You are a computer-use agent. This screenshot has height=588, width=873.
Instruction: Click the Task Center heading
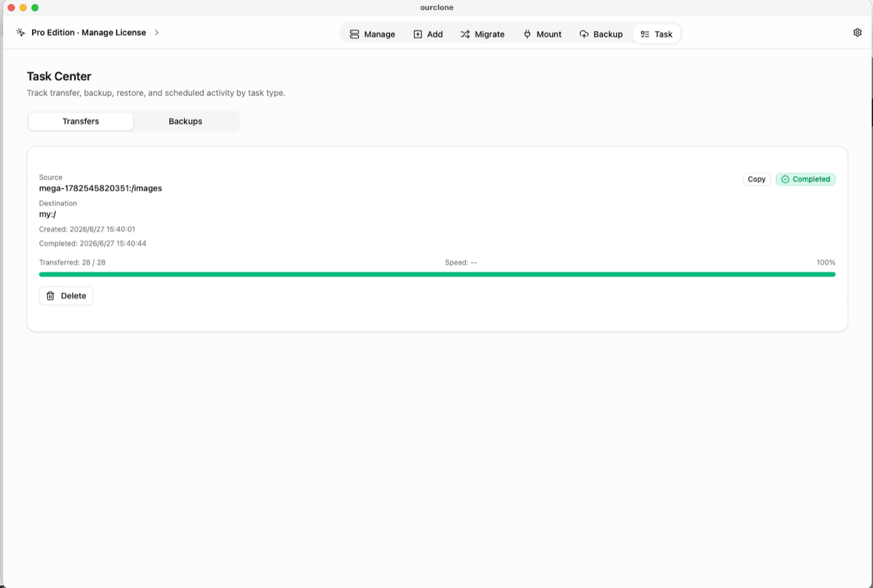coord(59,76)
